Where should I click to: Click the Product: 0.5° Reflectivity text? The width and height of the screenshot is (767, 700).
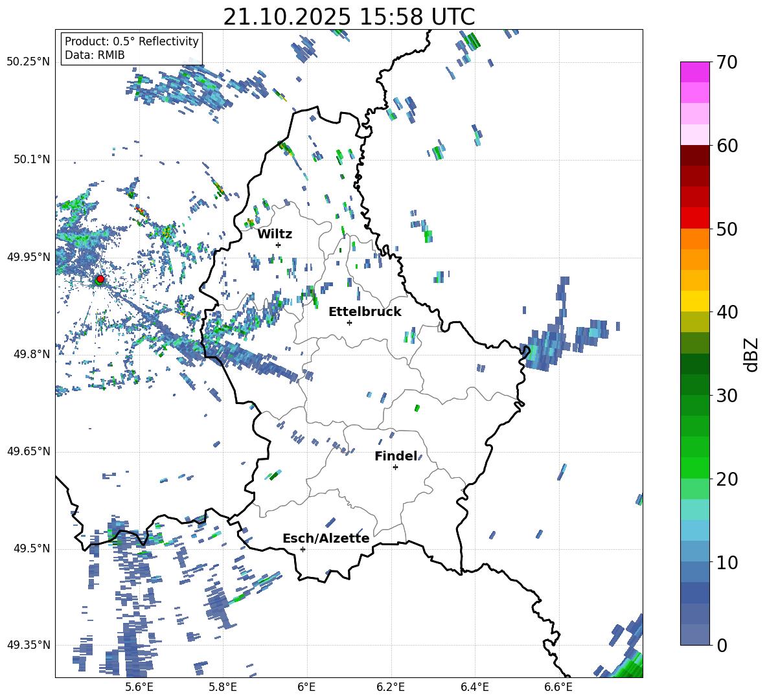click(132, 41)
